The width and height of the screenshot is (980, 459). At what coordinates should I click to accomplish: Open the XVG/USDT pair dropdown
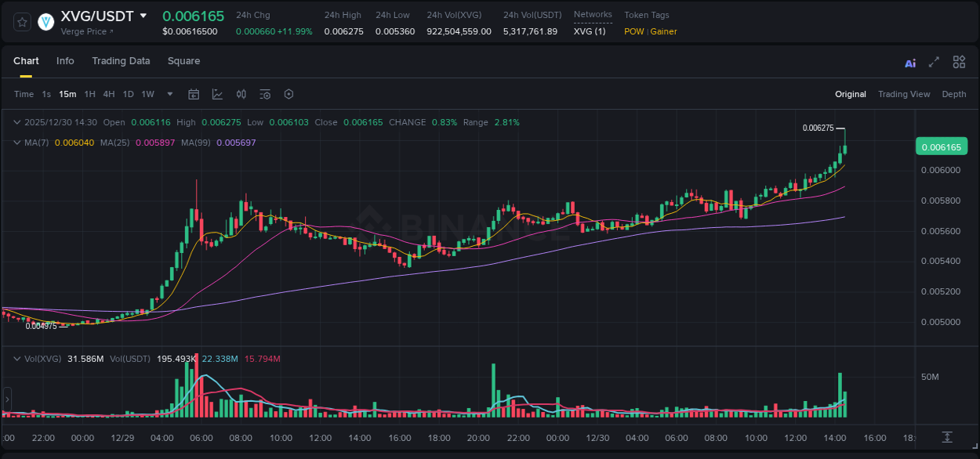(x=143, y=14)
